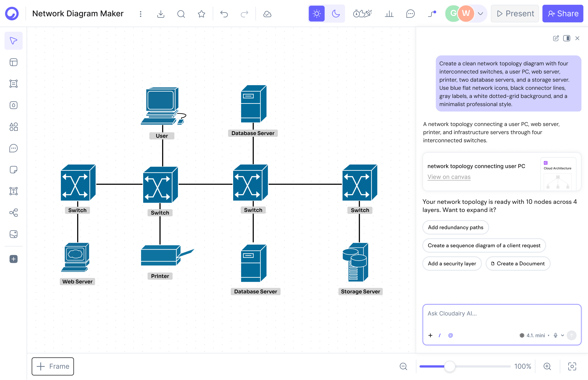Undo the last action
The width and height of the screenshot is (588, 380).
[x=224, y=14]
